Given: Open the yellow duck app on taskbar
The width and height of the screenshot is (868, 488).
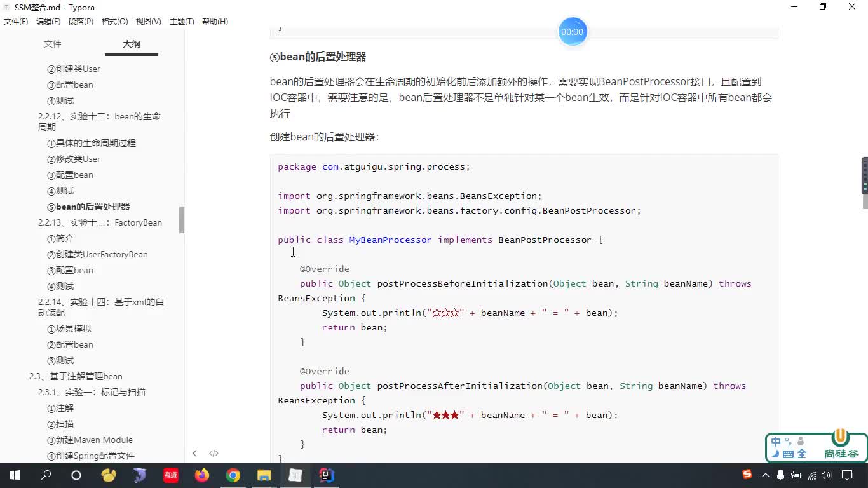Looking at the screenshot, I should coord(109,475).
